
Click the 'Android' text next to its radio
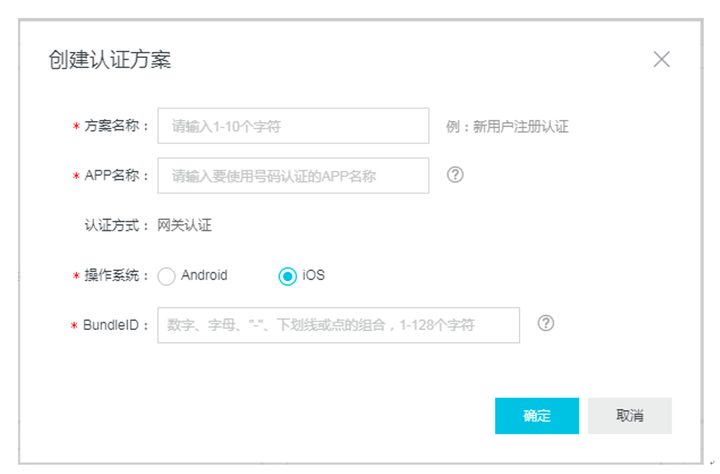[204, 275]
